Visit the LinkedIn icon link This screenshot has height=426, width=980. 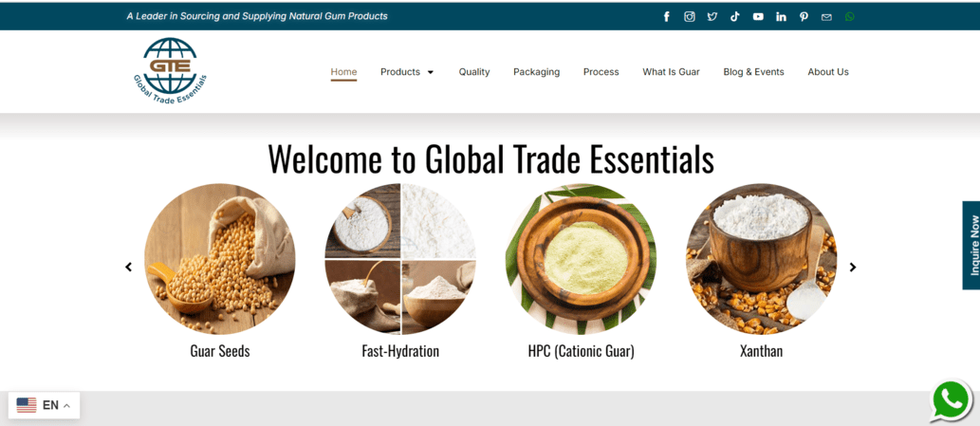(x=782, y=17)
